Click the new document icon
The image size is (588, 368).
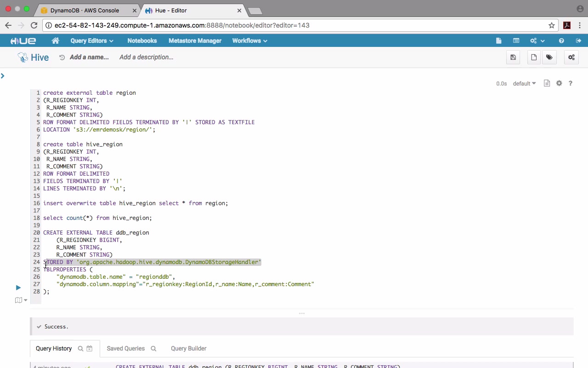534,57
